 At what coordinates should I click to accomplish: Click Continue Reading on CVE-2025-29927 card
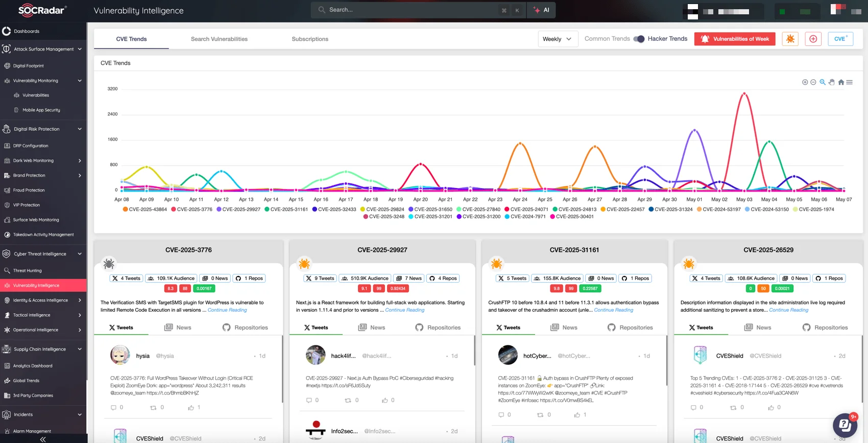click(405, 310)
